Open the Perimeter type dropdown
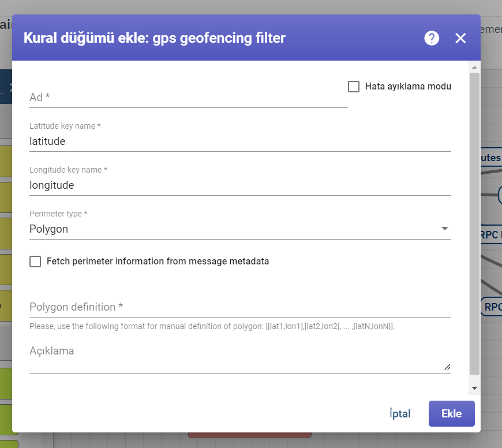 pos(240,229)
